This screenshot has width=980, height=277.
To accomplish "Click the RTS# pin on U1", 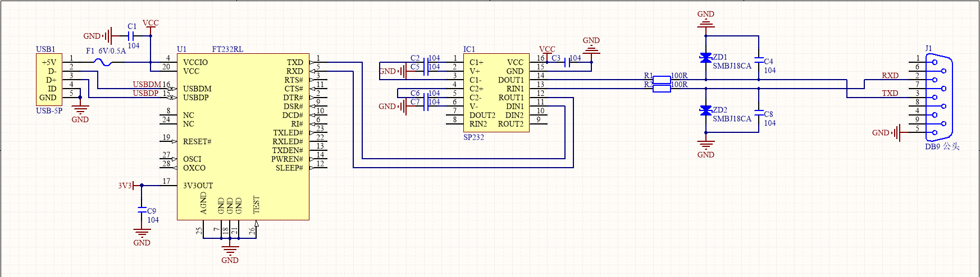I will click(294, 80).
